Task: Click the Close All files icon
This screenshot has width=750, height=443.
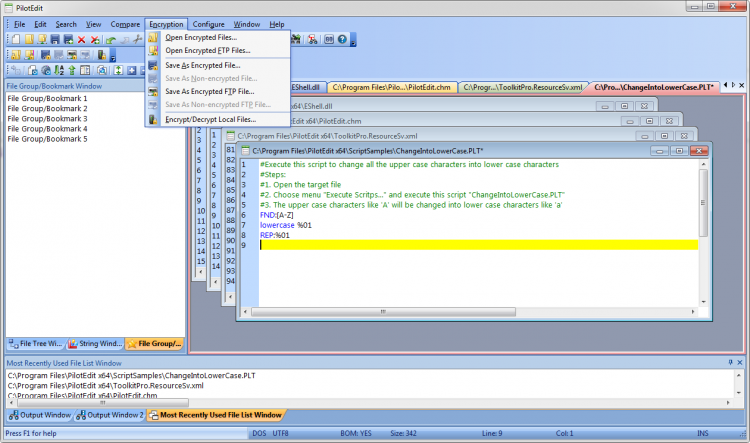Action: (95, 40)
